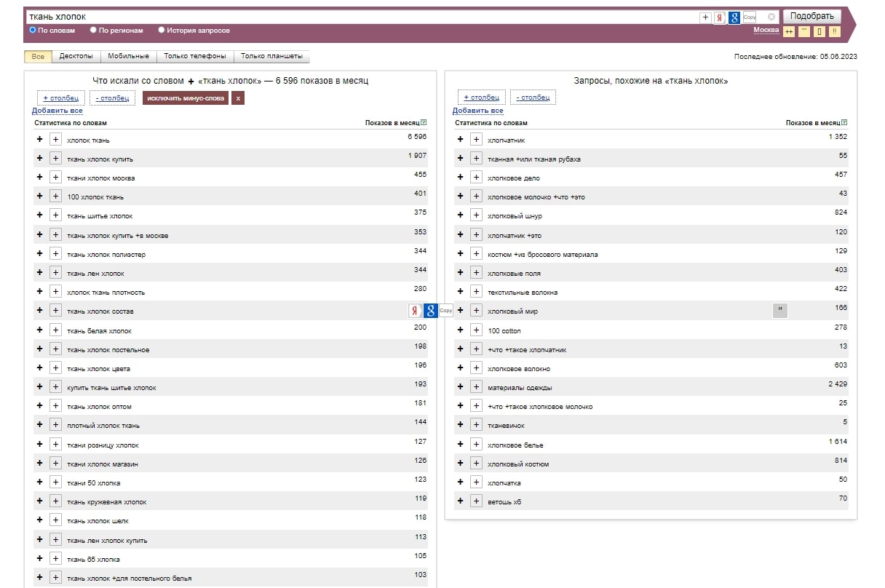Select the "По словам" radio button
Viewport: 885px width, 588px height.
pyautogui.click(x=33, y=31)
